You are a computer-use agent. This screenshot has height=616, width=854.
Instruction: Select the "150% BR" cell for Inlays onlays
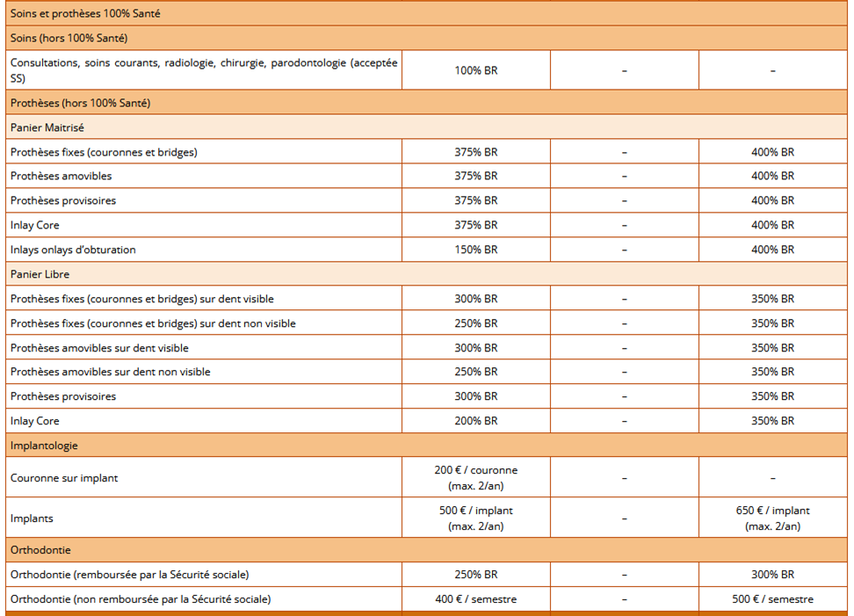coord(475,250)
